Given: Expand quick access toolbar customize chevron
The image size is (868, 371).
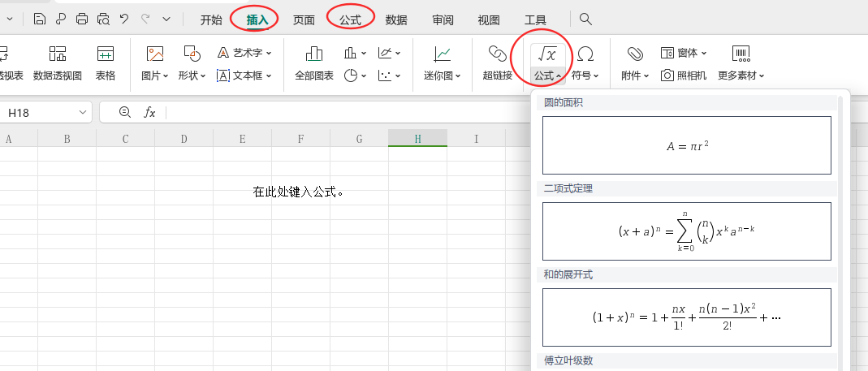Looking at the screenshot, I should 166,19.
